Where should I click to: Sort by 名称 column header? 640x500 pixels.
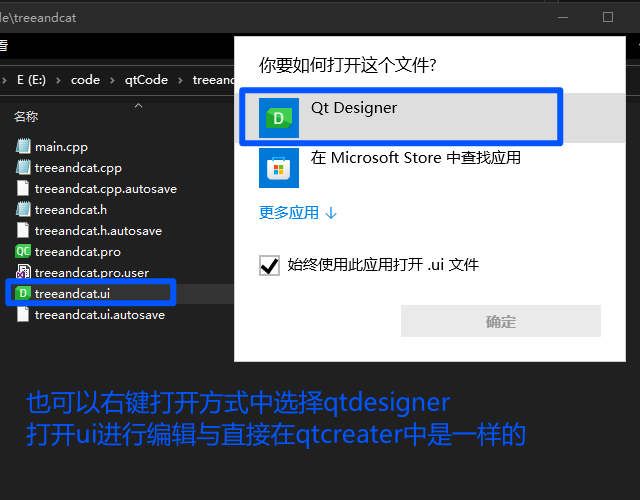point(26,117)
